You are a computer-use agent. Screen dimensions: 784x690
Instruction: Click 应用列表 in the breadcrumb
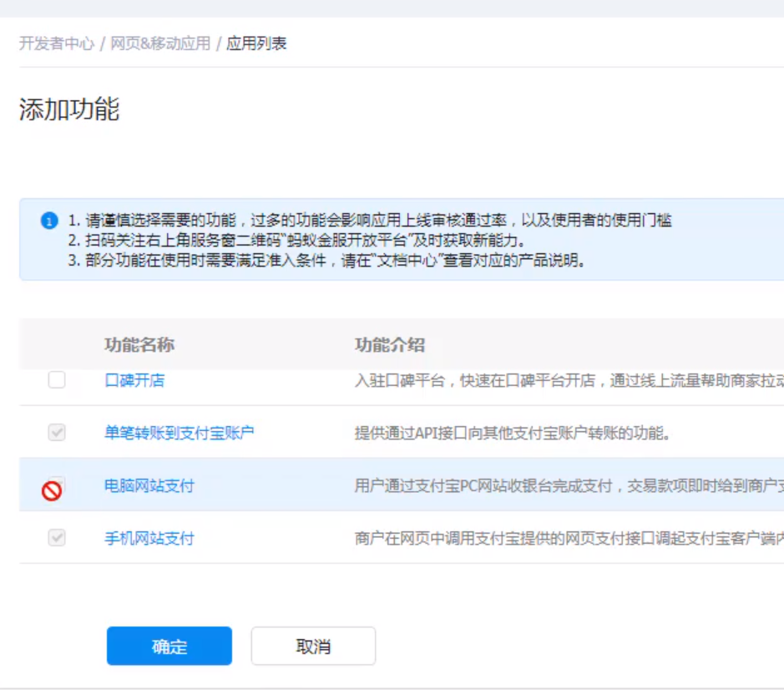[257, 43]
